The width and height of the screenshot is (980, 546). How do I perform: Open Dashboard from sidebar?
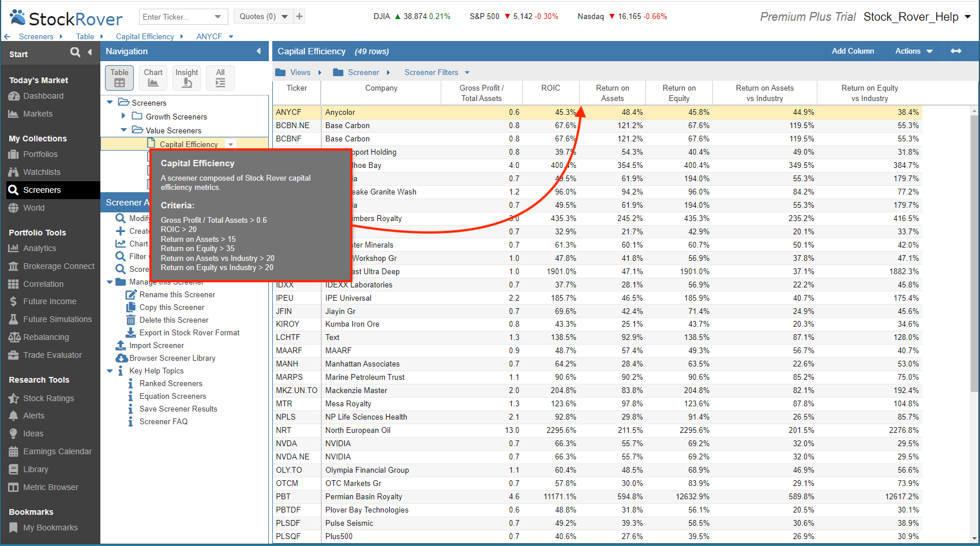click(43, 96)
